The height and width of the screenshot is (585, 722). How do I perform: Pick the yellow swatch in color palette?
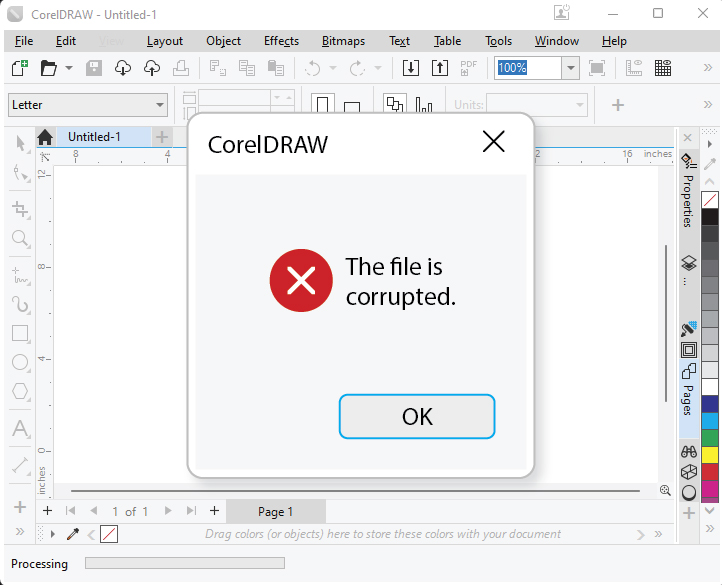710,455
